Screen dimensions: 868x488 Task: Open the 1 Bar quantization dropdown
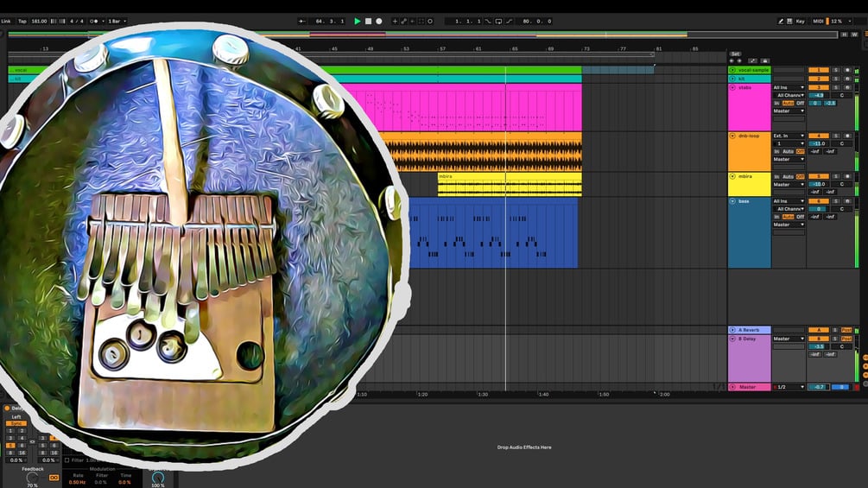pos(117,21)
